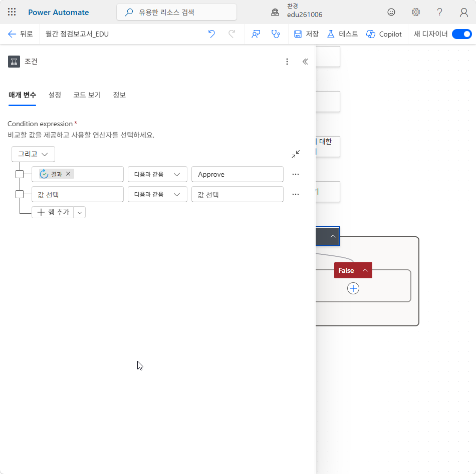476x474 pixels.
Task: Add a row with 행 추가
Action: [53, 212]
